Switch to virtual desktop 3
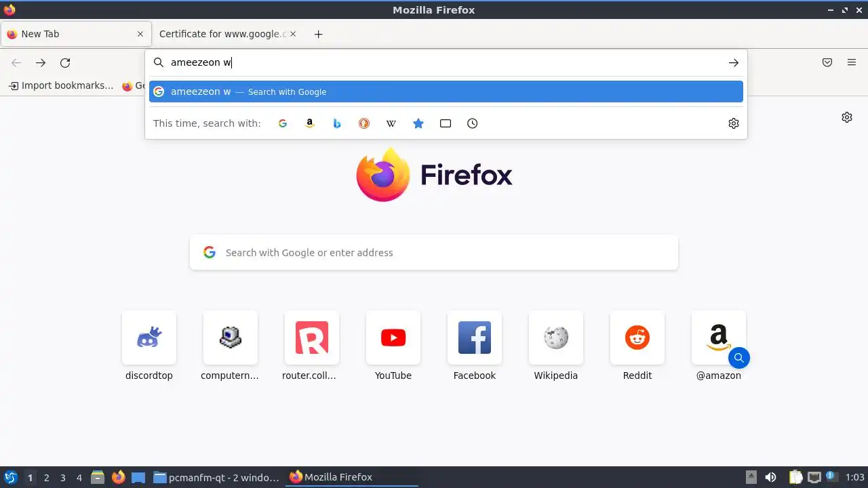The image size is (868, 488). click(x=63, y=478)
